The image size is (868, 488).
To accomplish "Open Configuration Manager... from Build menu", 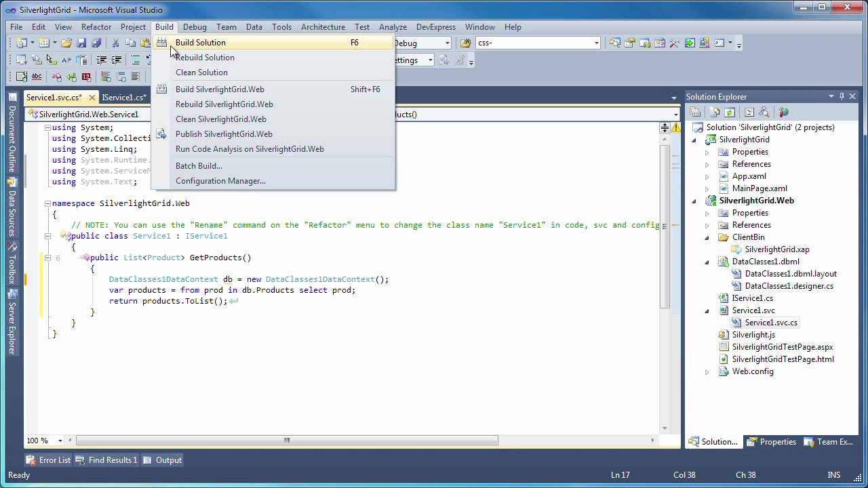I will pyautogui.click(x=220, y=181).
